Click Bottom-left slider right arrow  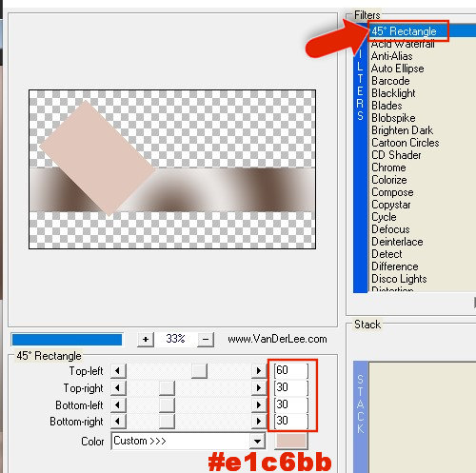(x=259, y=404)
